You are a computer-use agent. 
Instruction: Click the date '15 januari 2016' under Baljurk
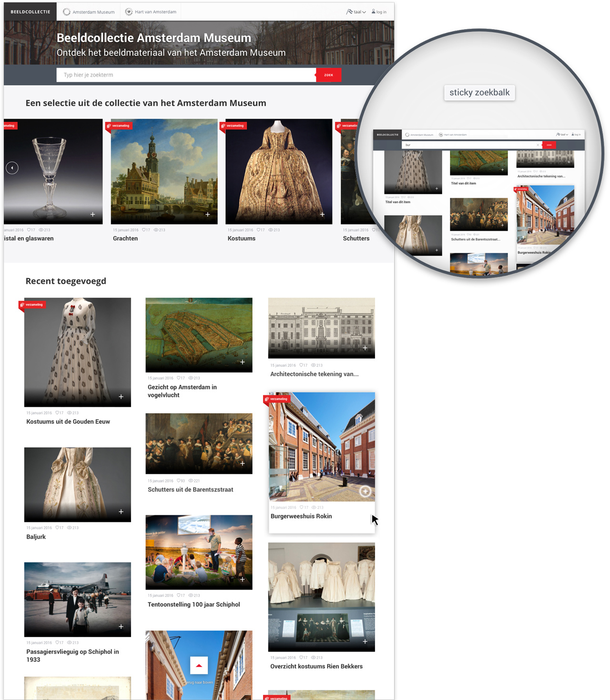tap(39, 528)
